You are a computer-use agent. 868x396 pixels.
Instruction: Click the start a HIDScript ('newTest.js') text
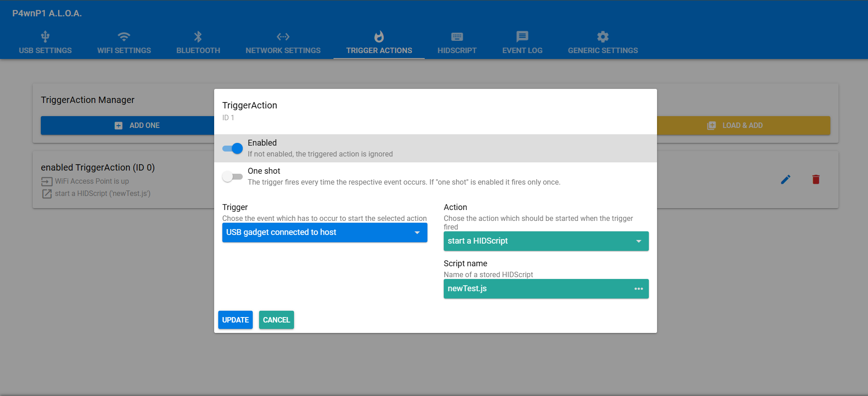pos(103,194)
